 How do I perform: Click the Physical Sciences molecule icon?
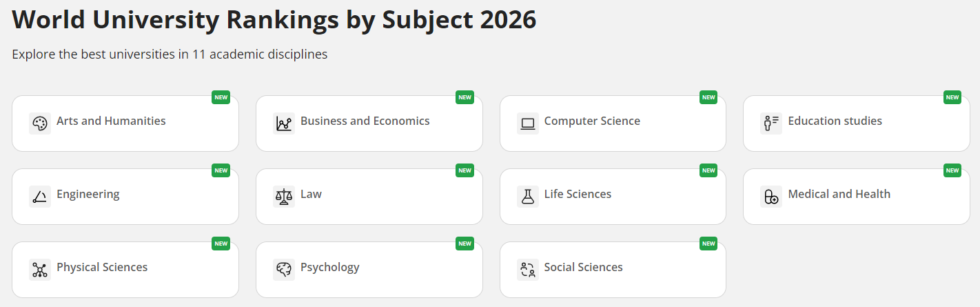[x=40, y=270]
